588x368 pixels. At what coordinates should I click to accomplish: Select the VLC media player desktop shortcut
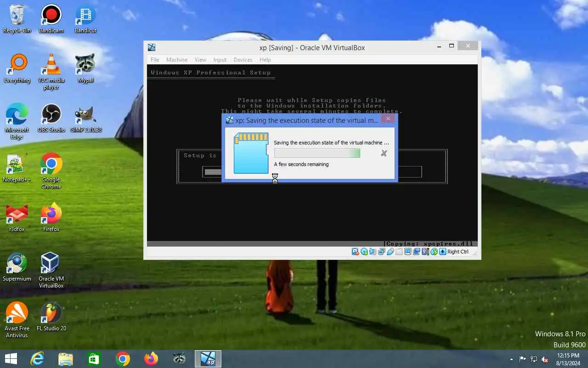pos(51,72)
